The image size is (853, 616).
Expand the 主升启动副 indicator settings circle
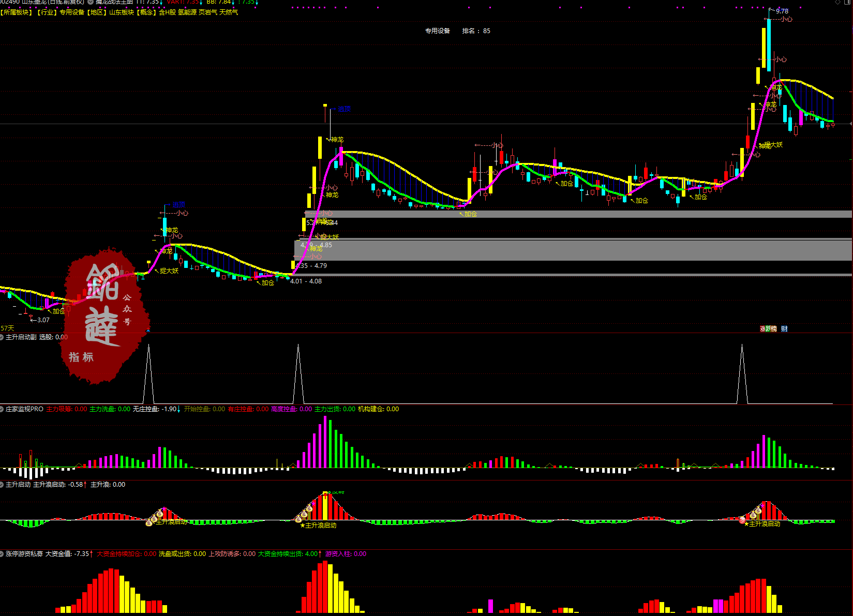pos(2,337)
